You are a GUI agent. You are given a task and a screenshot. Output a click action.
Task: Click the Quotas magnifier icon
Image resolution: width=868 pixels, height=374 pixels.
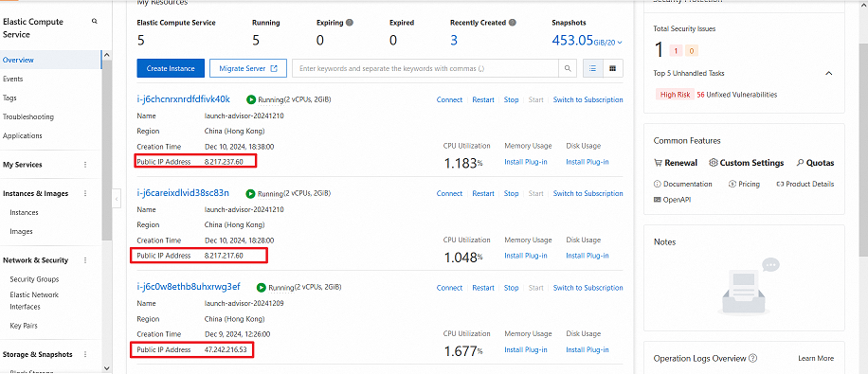point(801,163)
